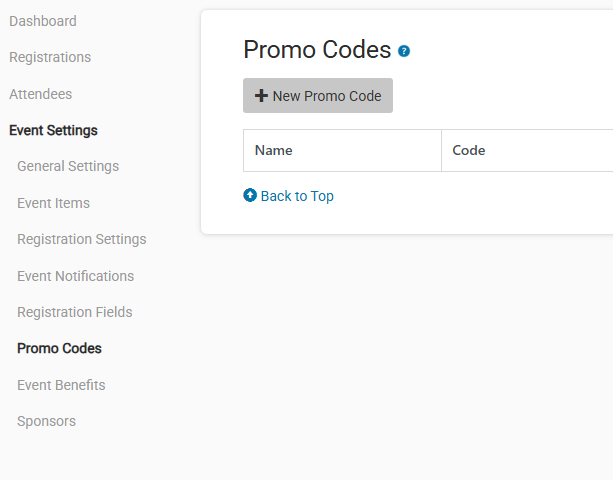
Task: Go to Registrations in the sidebar
Action: (50, 57)
